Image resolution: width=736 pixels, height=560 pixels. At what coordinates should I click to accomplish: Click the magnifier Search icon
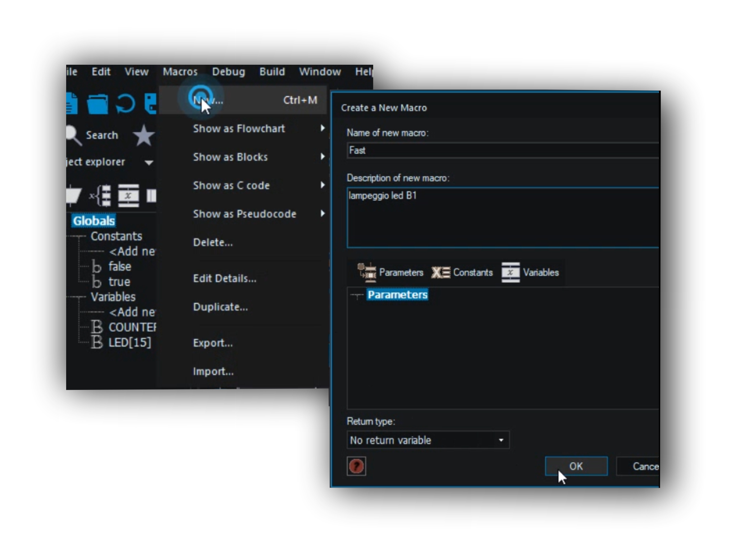pos(74,136)
